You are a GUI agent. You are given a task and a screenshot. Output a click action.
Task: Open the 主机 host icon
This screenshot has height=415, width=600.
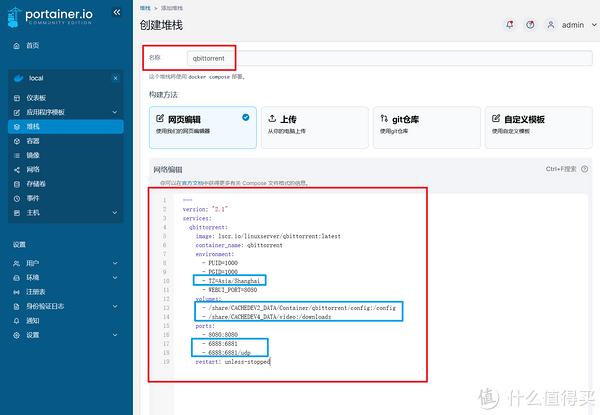tap(17, 213)
